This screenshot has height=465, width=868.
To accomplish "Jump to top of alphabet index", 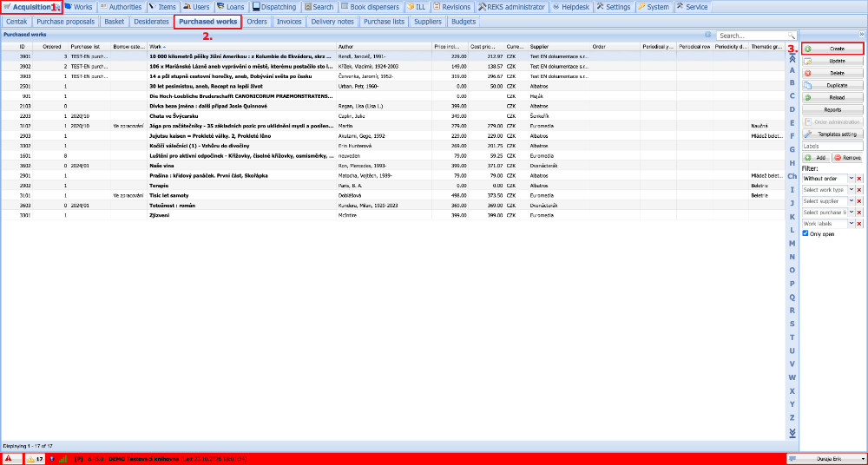I will coord(792,57).
